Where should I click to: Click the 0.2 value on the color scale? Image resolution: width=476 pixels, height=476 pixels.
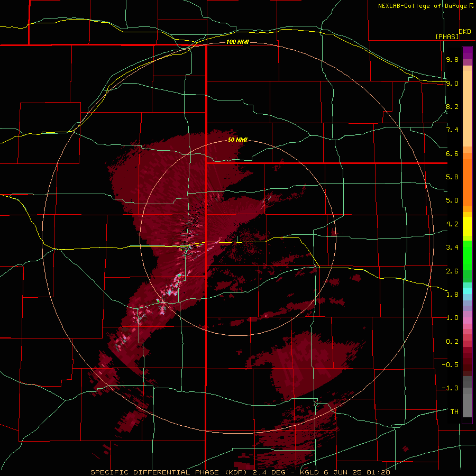452,342
